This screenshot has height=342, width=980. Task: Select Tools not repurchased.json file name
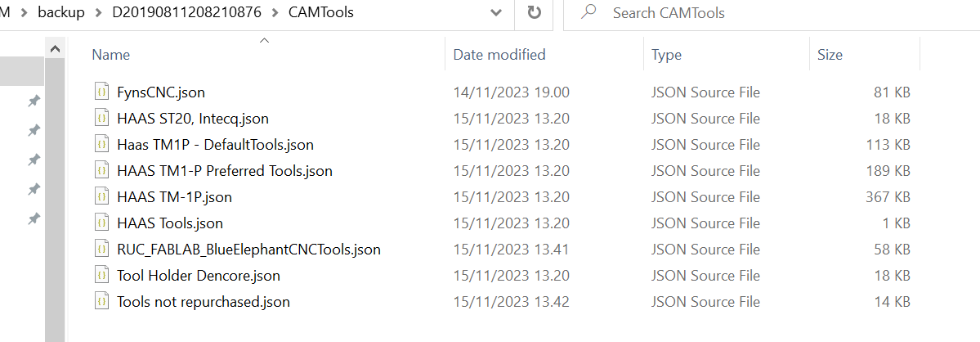204,303
